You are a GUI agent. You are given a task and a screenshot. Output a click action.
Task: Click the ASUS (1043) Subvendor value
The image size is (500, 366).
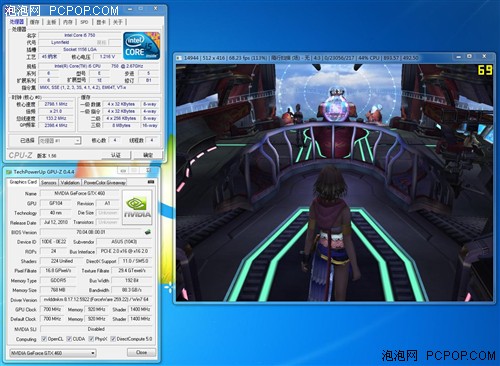tap(124, 242)
